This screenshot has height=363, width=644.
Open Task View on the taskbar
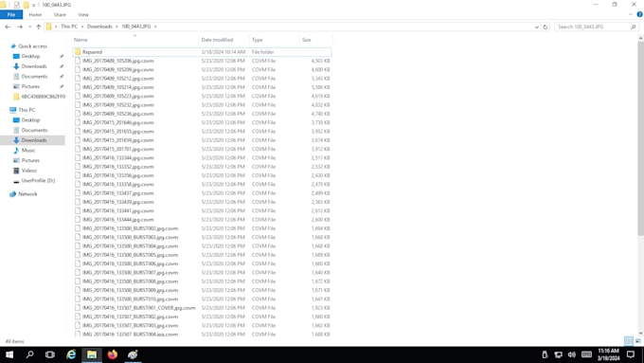[50, 354]
